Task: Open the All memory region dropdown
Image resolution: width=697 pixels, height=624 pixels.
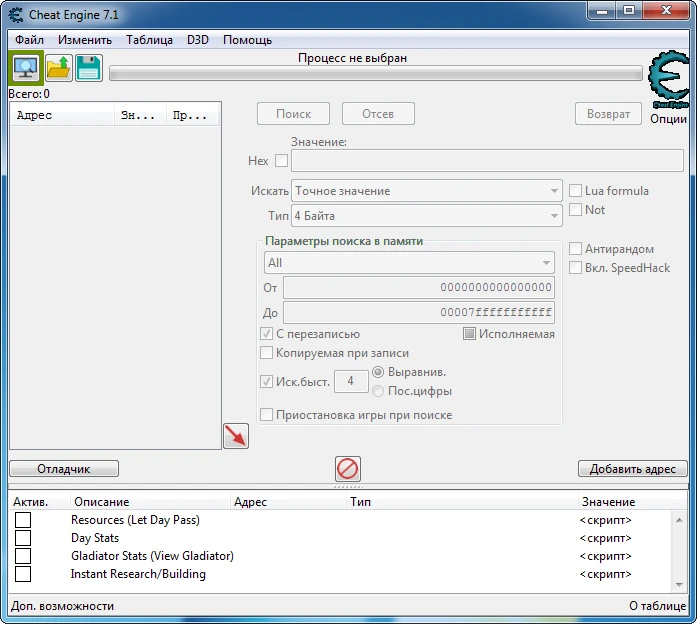Action: 409,263
